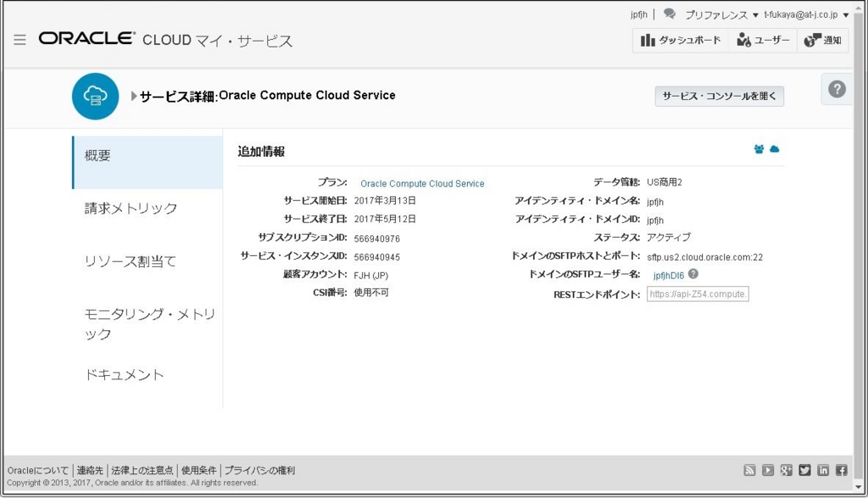The width and height of the screenshot is (868, 498).
Task: Click the FJH (JP) customer account value
Action: 371,276
